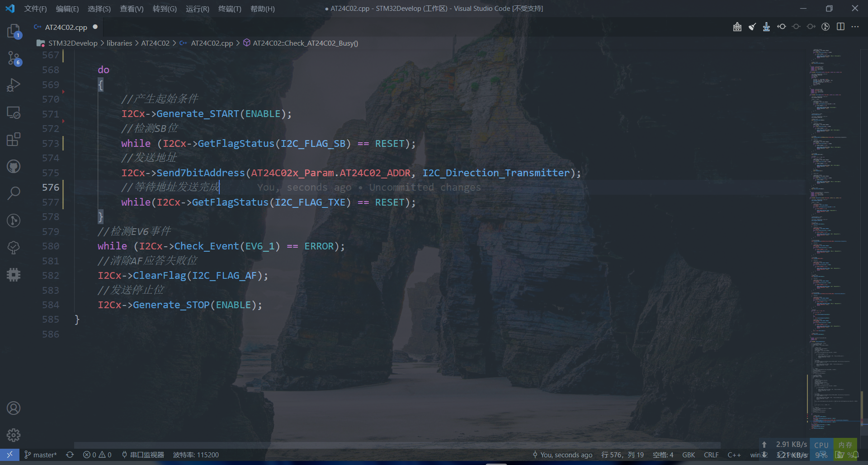Click the build icon in the editor toolbar
868x465 pixels.
(737, 27)
